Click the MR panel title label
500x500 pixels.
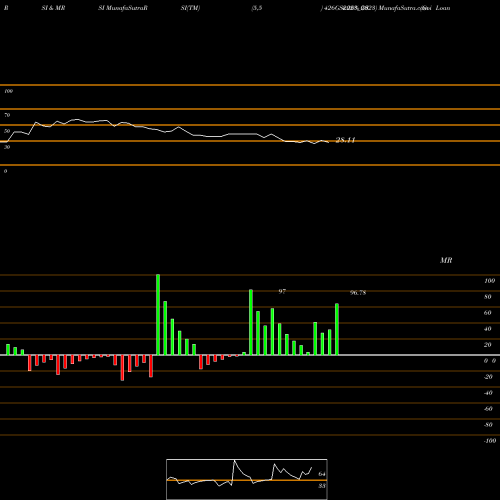tap(446, 260)
